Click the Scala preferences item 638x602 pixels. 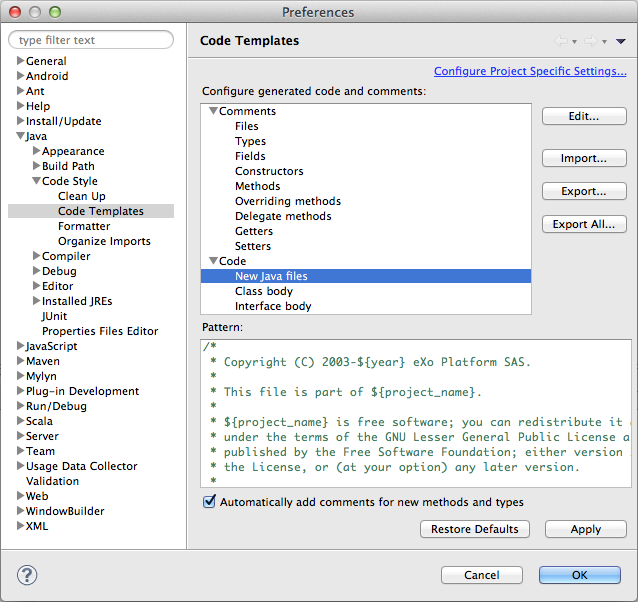pos(39,421)
